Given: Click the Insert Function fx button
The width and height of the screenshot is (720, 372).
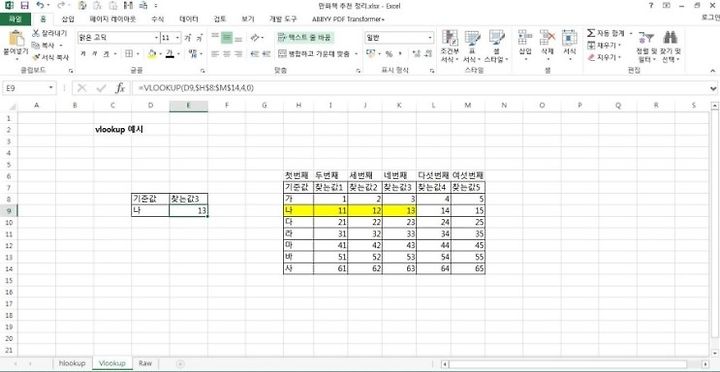Looking at the screenshot, I should pos(120,88).
